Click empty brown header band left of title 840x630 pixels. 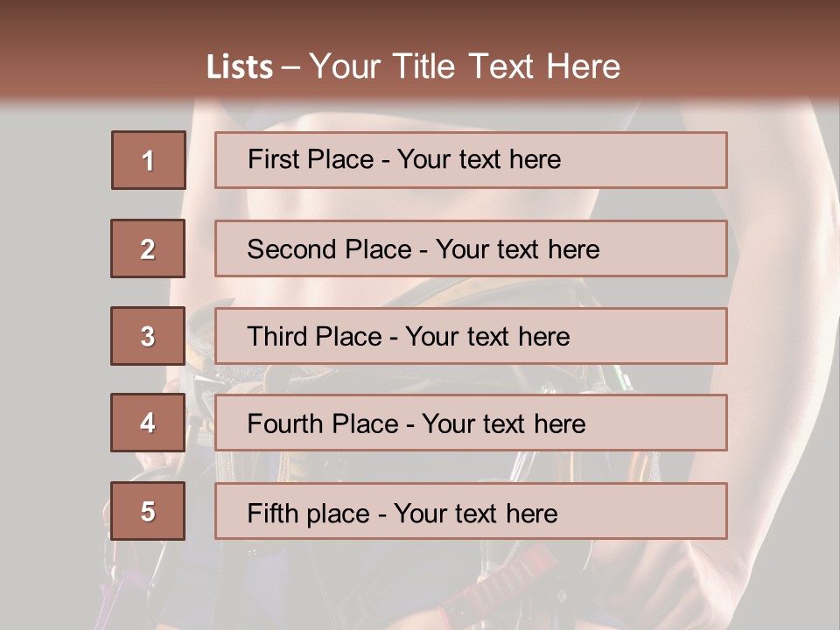[87, 61]
